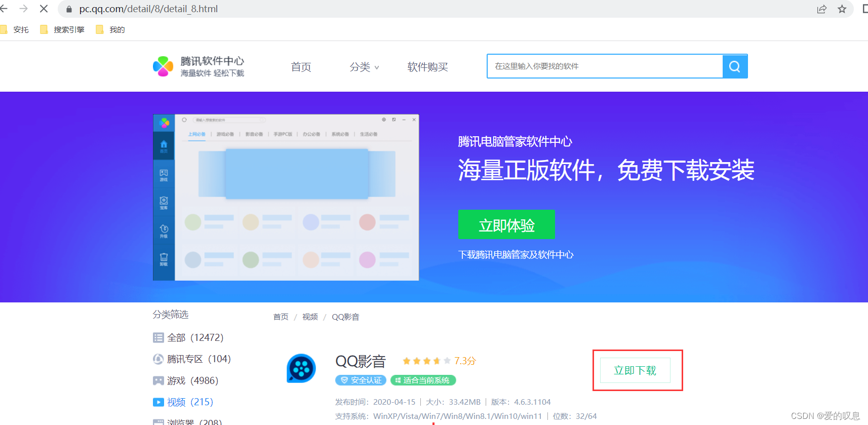Click the 适合当前系统 badge
Image resolution: width=868 pixels, height=425 pixels.
click(423, 380)
